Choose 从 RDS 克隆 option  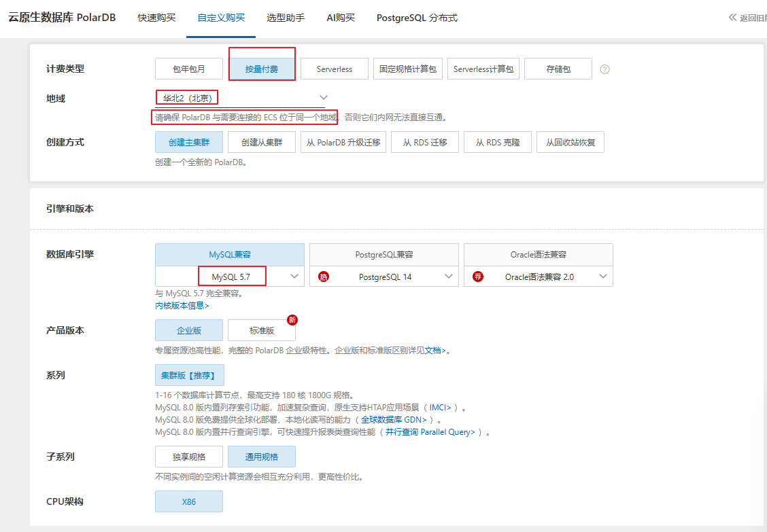pyautogui.click(x=498, y=142)
